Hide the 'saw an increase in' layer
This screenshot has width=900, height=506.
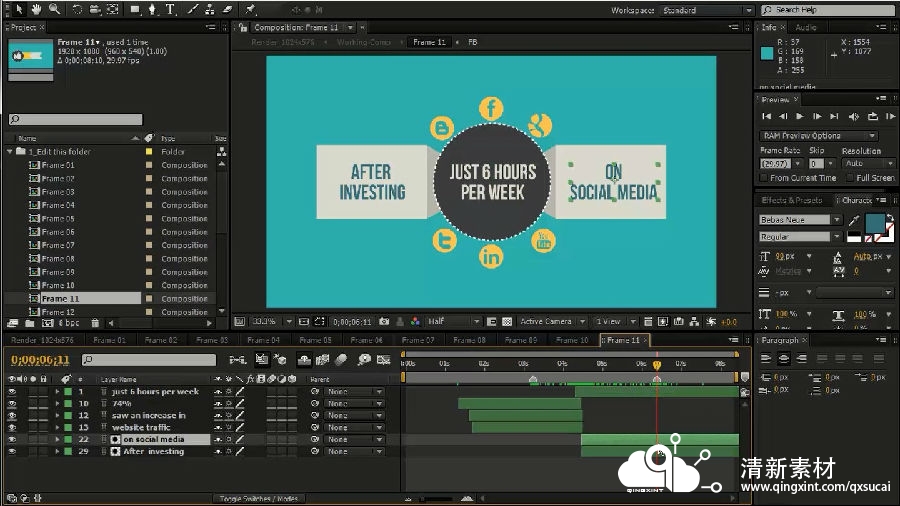coord(12,416)
